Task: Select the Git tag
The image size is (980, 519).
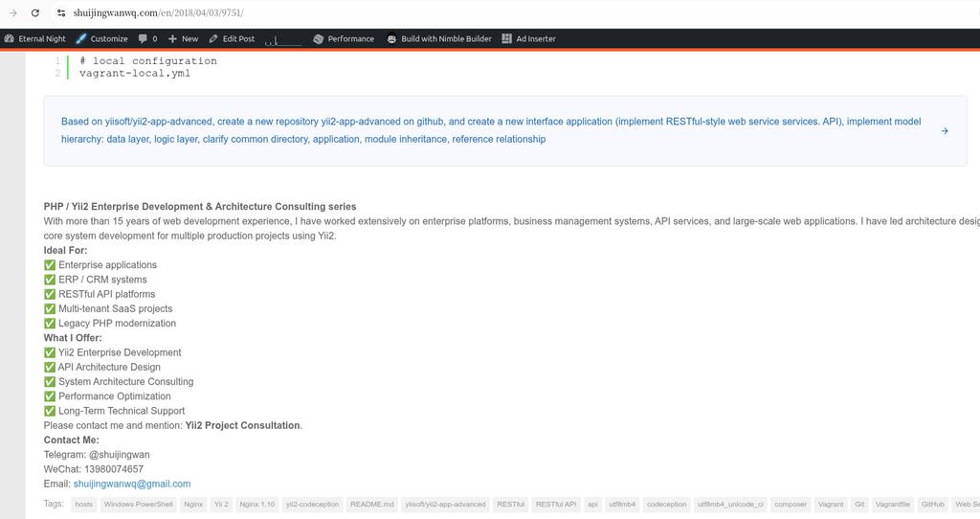Action: [x=859, y=504]
